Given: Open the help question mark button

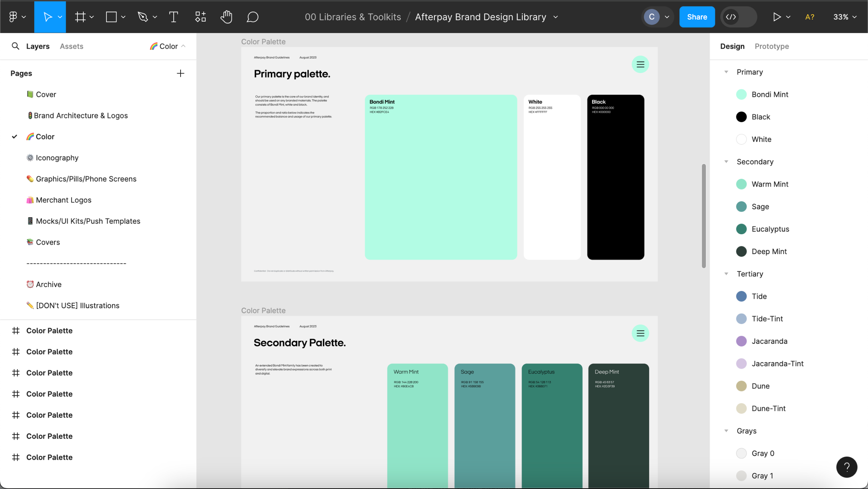Looking at the screenshot, I should [846, 467].
